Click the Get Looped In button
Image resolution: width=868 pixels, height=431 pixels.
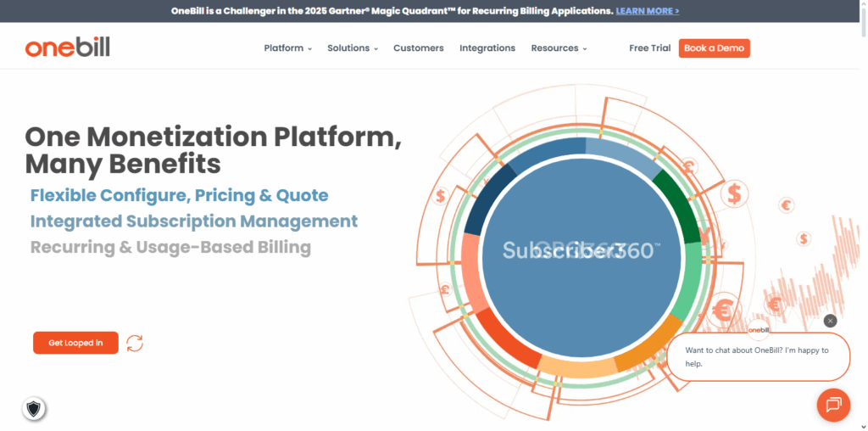[75, 343]
